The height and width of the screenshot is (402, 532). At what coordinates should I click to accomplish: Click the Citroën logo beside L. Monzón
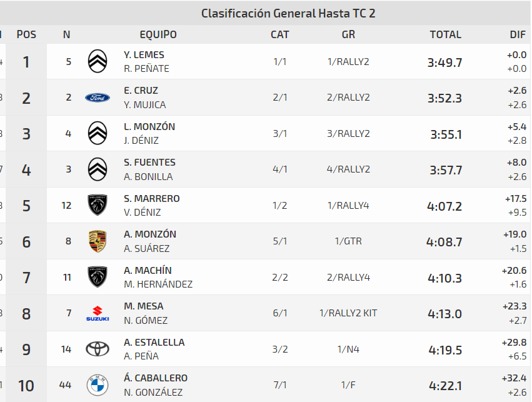[97, 133]
